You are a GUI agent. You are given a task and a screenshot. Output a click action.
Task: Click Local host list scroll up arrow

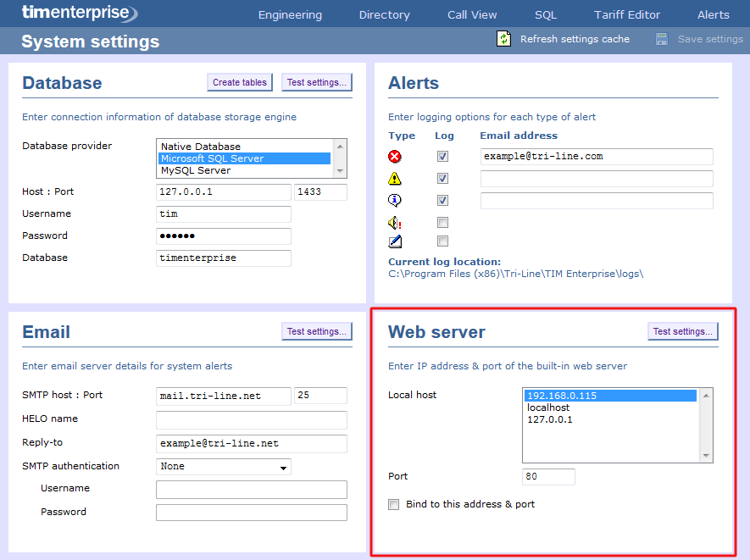click(x=706, y=396)
